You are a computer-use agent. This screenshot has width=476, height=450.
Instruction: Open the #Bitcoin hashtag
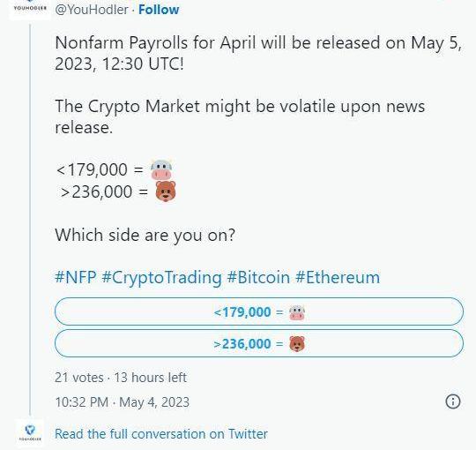click(x=258, y=277)
